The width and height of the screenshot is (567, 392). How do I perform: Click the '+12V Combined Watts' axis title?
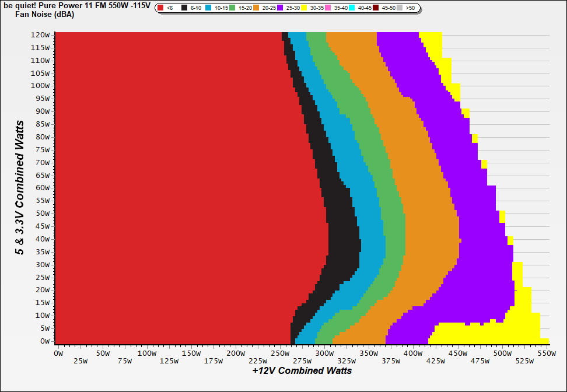click(x=302, y=370)
